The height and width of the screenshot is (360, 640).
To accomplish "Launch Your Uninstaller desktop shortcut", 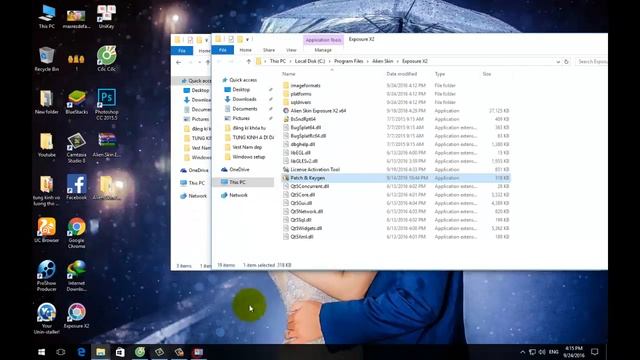I will (47, 319).
